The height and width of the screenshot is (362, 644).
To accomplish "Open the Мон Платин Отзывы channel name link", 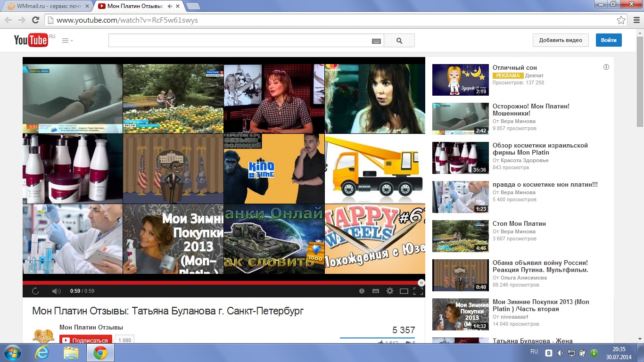I will pyautogui.click(x=91, y=328).
